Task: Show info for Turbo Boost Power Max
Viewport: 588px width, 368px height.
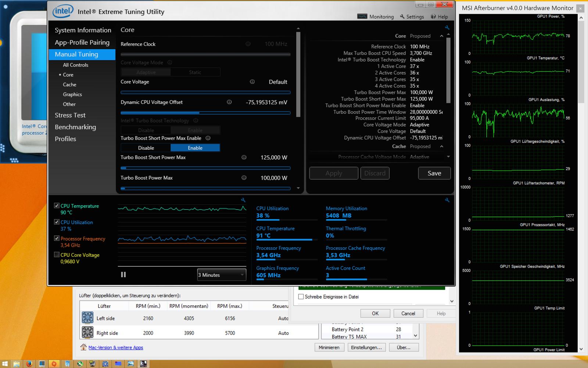Action: [244, 177]
